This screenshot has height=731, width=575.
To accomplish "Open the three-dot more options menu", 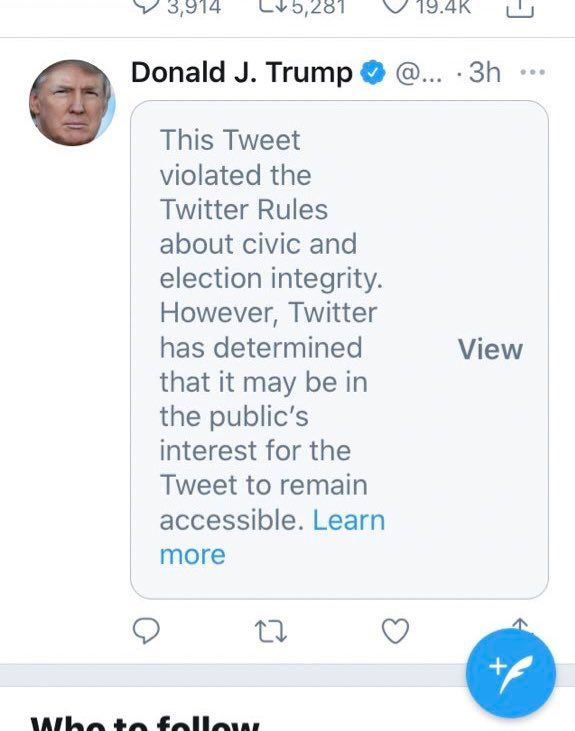I will click(533, 72).
